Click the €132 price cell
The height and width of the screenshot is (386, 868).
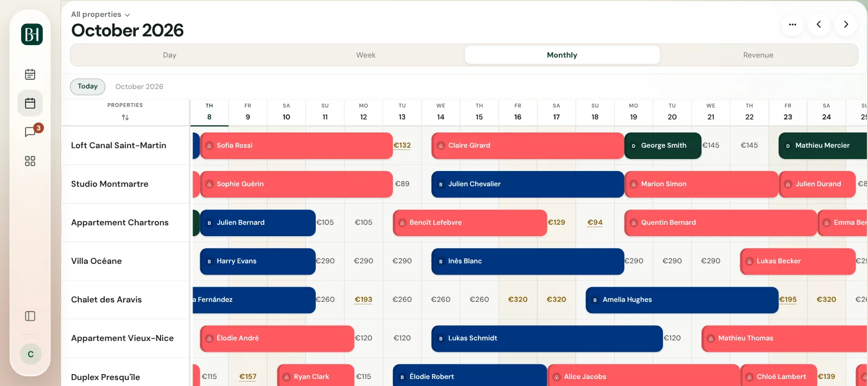pyautogui.click(x=402, y=145)
